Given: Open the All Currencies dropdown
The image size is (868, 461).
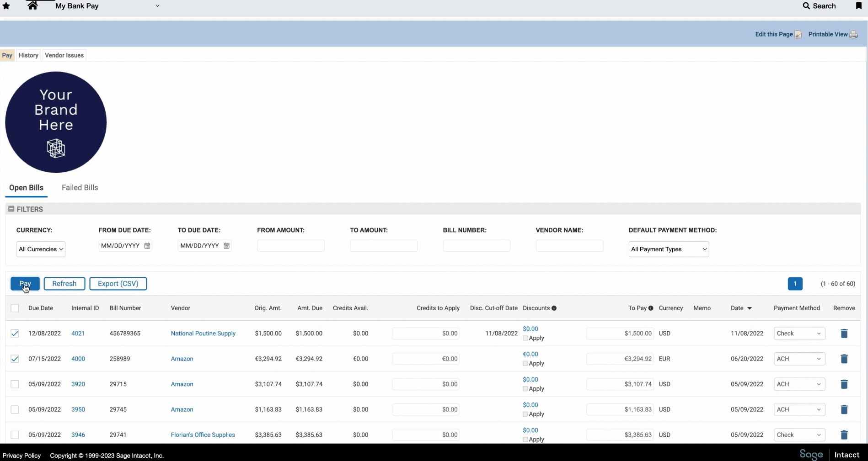Looking at the screenshot, I should pyautogui.click(x=41, y=249).
